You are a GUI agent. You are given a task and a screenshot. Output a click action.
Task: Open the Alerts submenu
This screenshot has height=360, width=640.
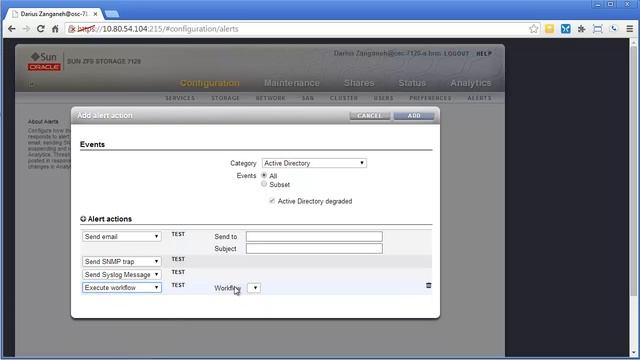(x=479, y=98)
